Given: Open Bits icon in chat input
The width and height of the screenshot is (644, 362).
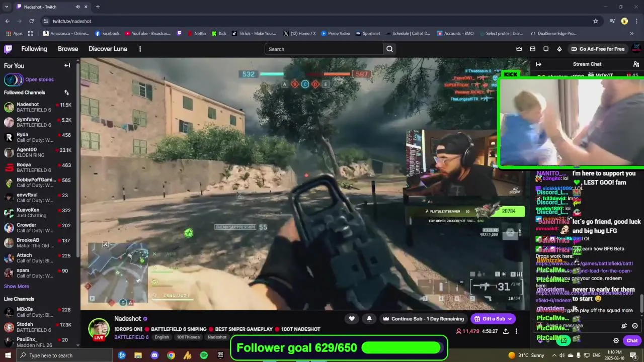Looking at the screenshot, I should click(624, 326).
